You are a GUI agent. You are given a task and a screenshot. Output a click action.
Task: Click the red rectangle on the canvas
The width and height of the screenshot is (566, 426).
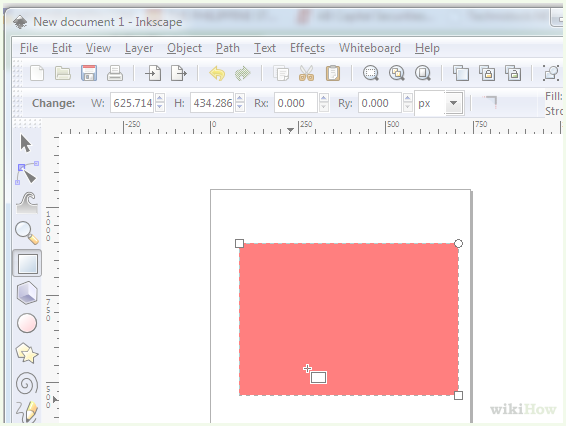tap(349, 320)
